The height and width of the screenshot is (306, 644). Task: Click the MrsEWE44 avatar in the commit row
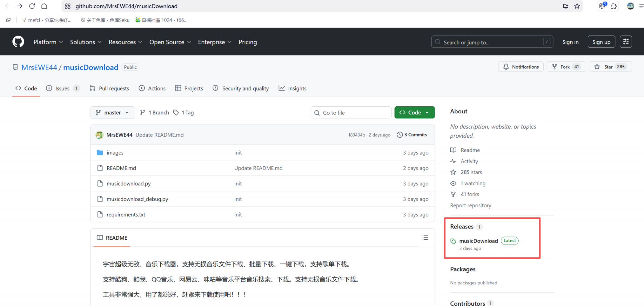click(99, 135)
